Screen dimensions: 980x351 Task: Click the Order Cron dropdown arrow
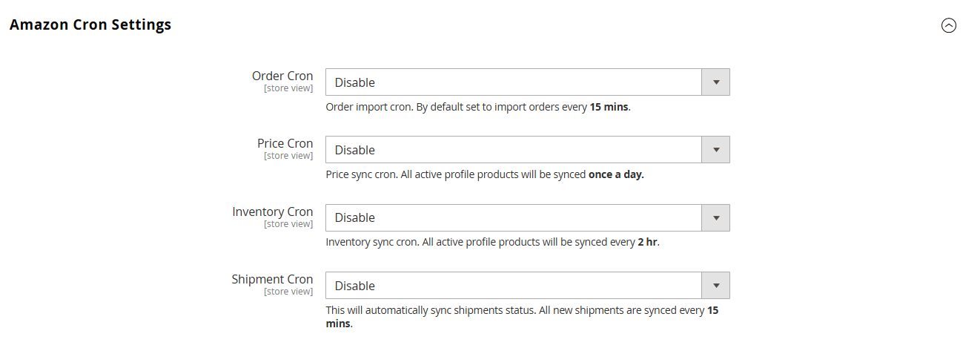click(715, 82)
